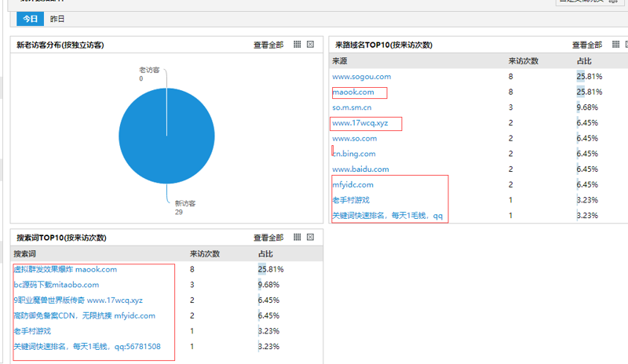
Task: Click 搜索词 column header
Action: (x=25, y=254)
